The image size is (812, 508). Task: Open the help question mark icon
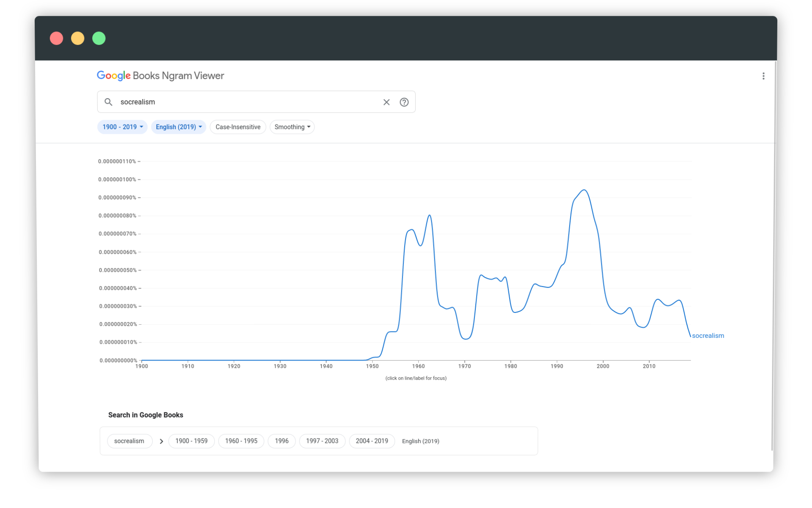pyautogui.click(x=404, y=102)
